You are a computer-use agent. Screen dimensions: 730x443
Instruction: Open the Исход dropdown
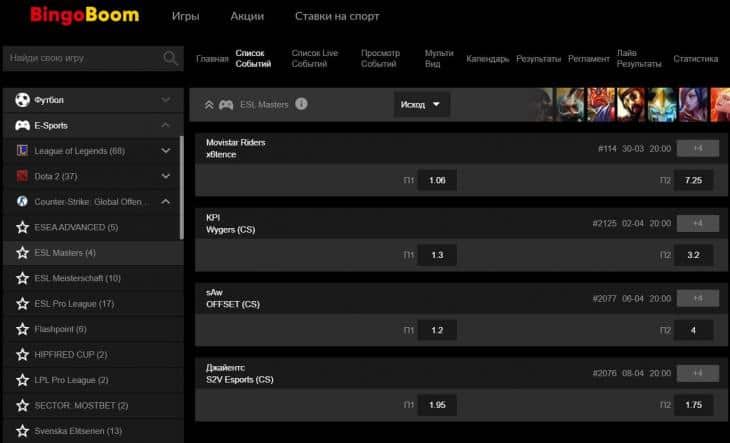point(421,104)
